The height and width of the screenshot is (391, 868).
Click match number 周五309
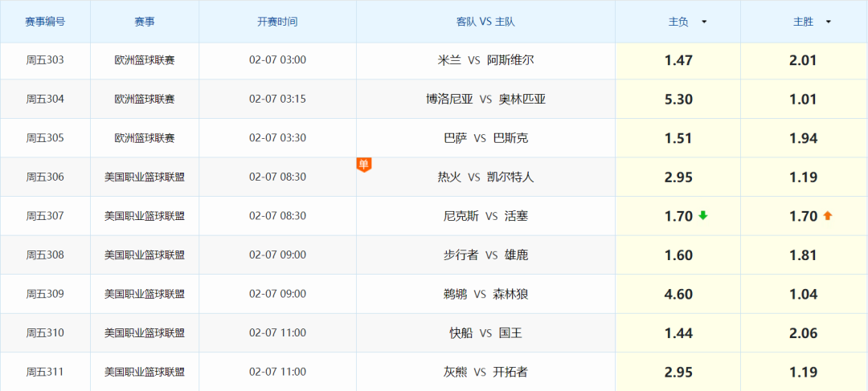tap(45, 294)
